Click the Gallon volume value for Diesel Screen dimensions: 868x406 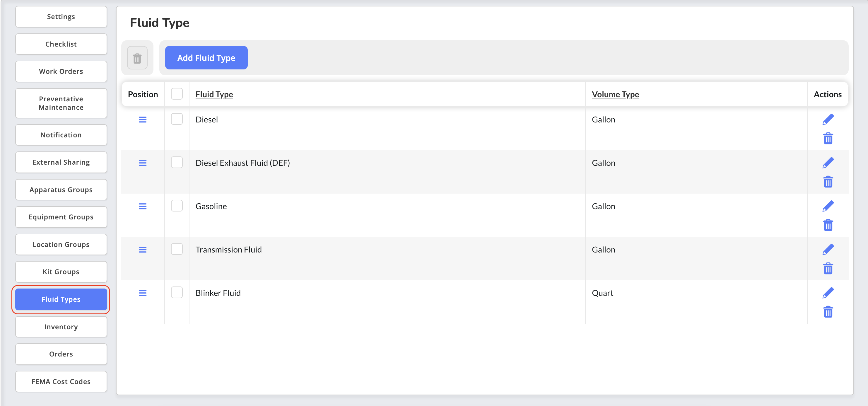(x=604, y=120)
